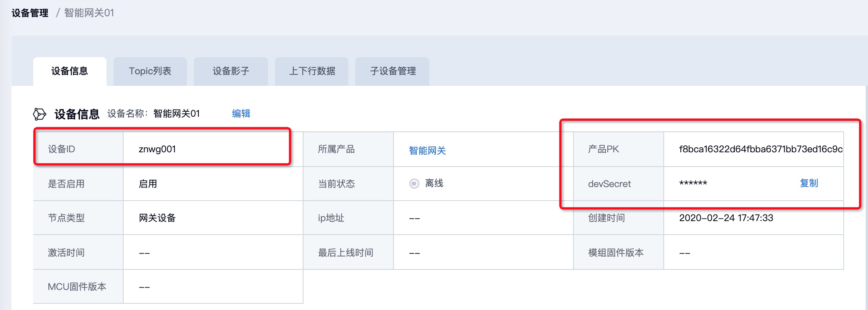Click the 启用 enabled status value
Image resolution: width=868 pixels, height=310 pixels.
148,184
